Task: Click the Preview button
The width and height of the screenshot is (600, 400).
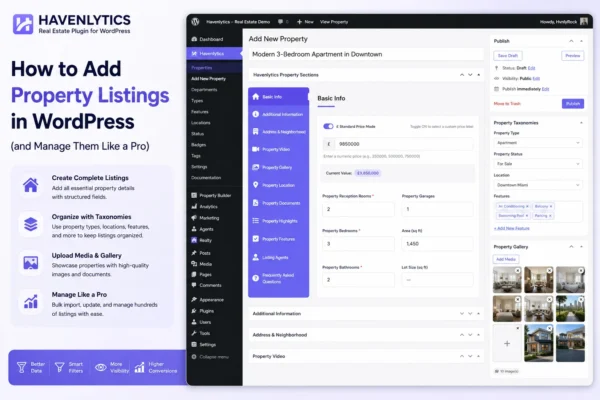Action: pyautogui.click(x=572, y=56)
